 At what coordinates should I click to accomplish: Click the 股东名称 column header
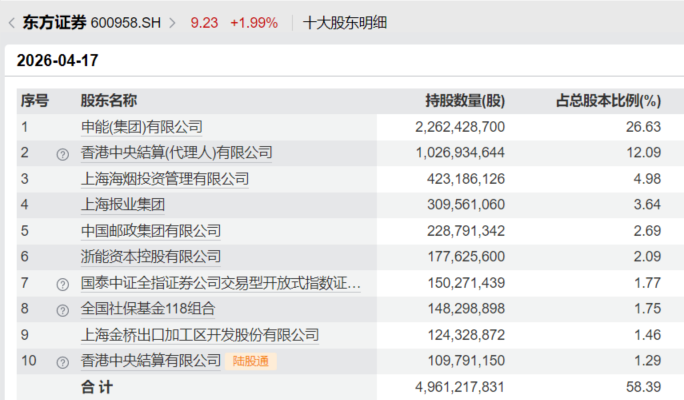(x=109, y=101)
